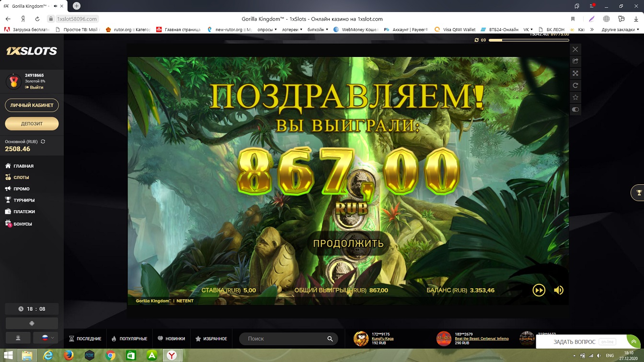Screen dimensions: 644x362
Task: Click the share icon beside the game
Action: (575, 61)
